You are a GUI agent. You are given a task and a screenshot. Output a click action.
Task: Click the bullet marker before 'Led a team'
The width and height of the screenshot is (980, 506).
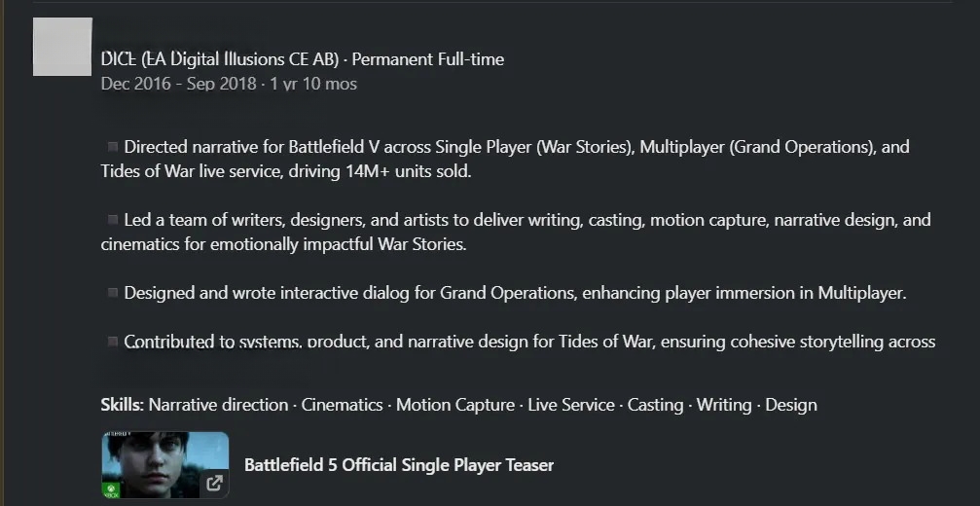113,220
